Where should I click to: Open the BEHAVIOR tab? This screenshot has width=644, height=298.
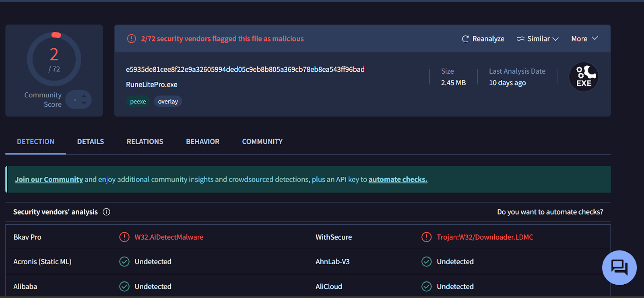(202, 142)
